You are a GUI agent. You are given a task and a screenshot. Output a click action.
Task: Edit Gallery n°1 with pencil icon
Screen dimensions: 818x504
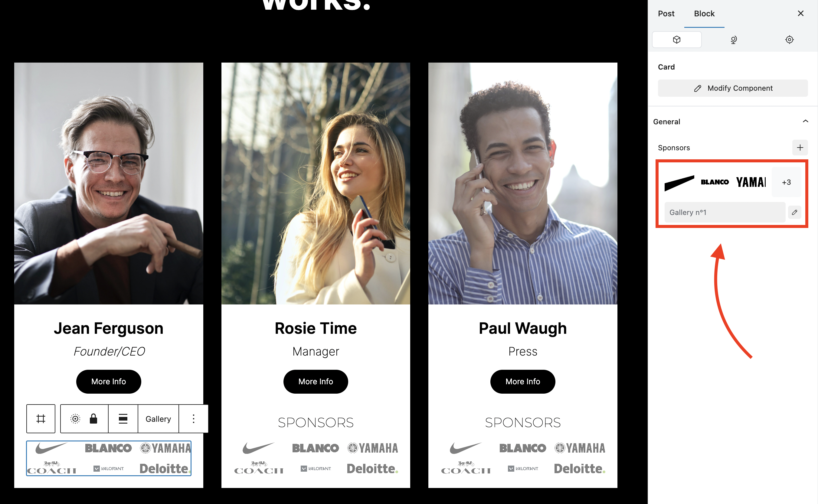tap(795, 212)
